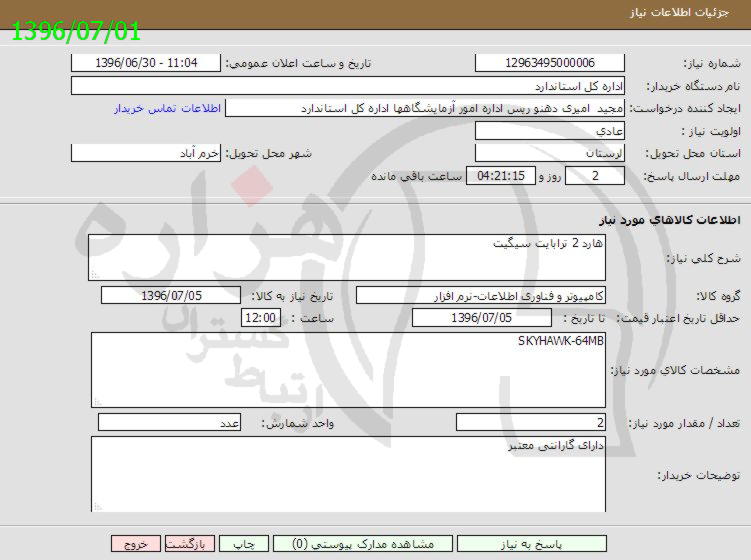
Task: Click the label گروه کالا
Action: click(x=718, y=296)
